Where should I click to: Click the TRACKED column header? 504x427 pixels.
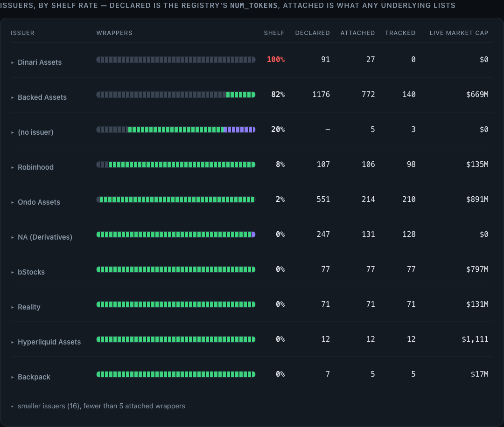coord(400,33)
